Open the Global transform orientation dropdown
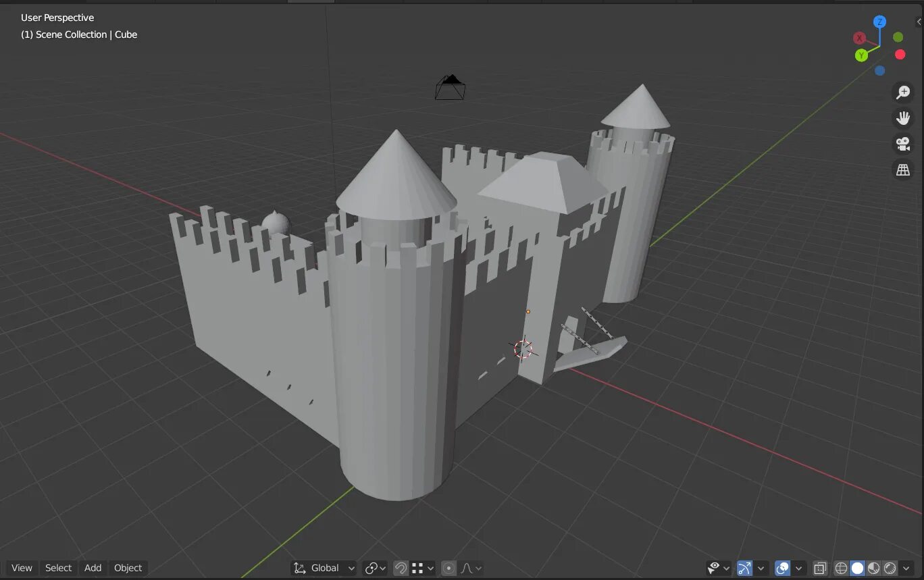 tap(324, 568)
